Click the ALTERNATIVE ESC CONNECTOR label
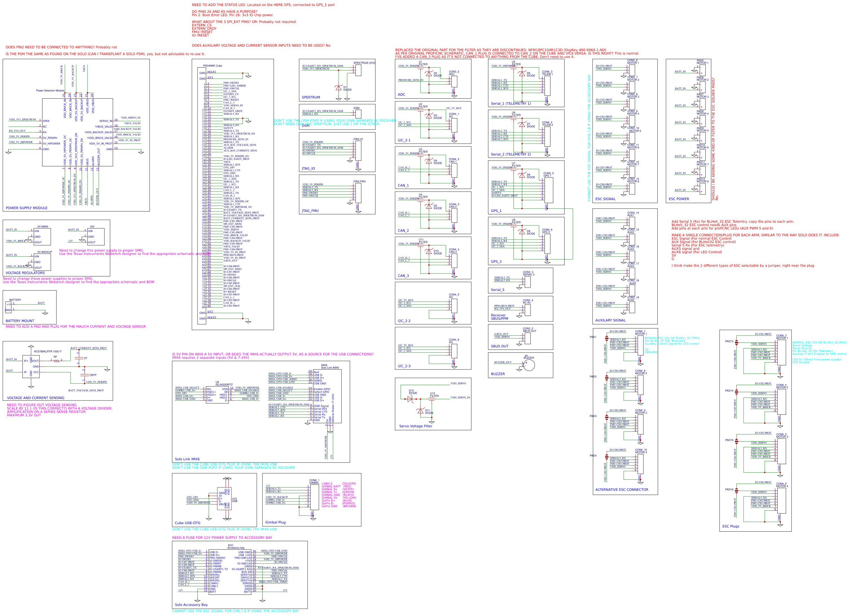Viewport: 853px width, 616px height. tap(622, 490)
